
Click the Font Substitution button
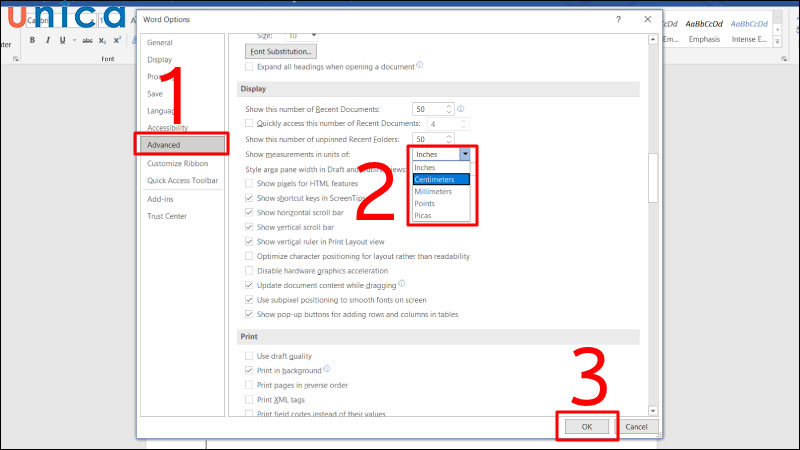coord(281,50)
